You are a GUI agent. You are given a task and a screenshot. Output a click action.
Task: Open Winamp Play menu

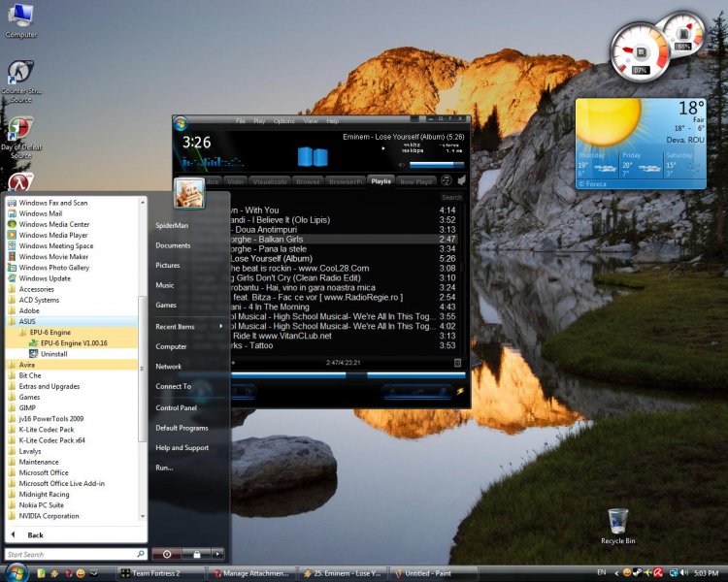coord(259,120)
